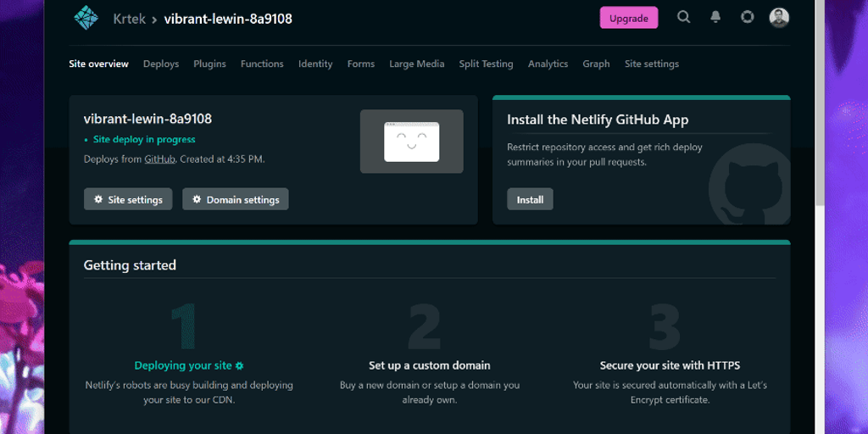Switch to the Site overview tab
This screenshot has width=868, height=434.
(x=98, y=64)
